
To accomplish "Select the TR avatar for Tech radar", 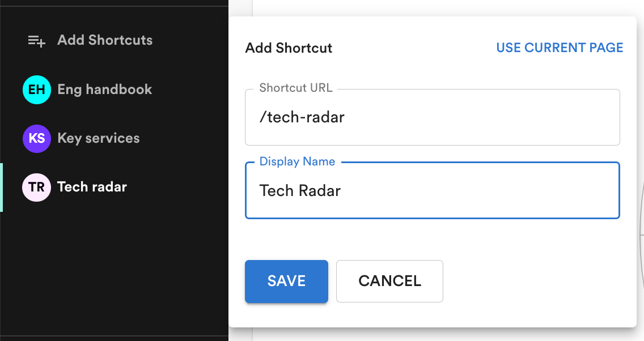I will pyautogui.click(x=36, y=187).
